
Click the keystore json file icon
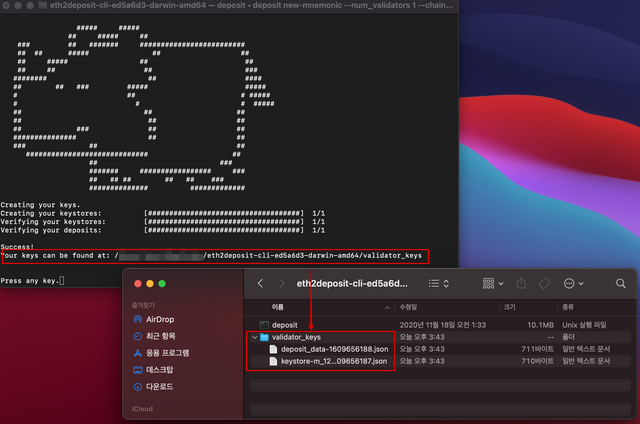(x=273, y=361)
